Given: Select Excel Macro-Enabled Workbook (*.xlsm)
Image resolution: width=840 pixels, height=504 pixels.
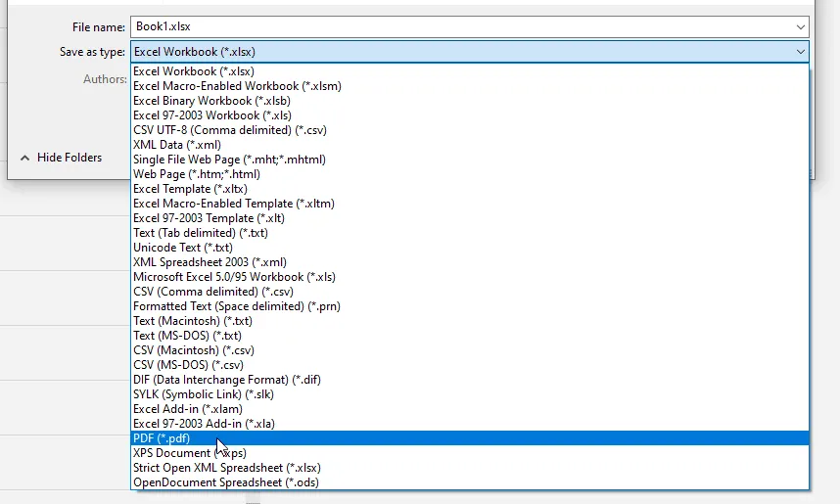Looking at the screenshot, I should tap(469, 86).
